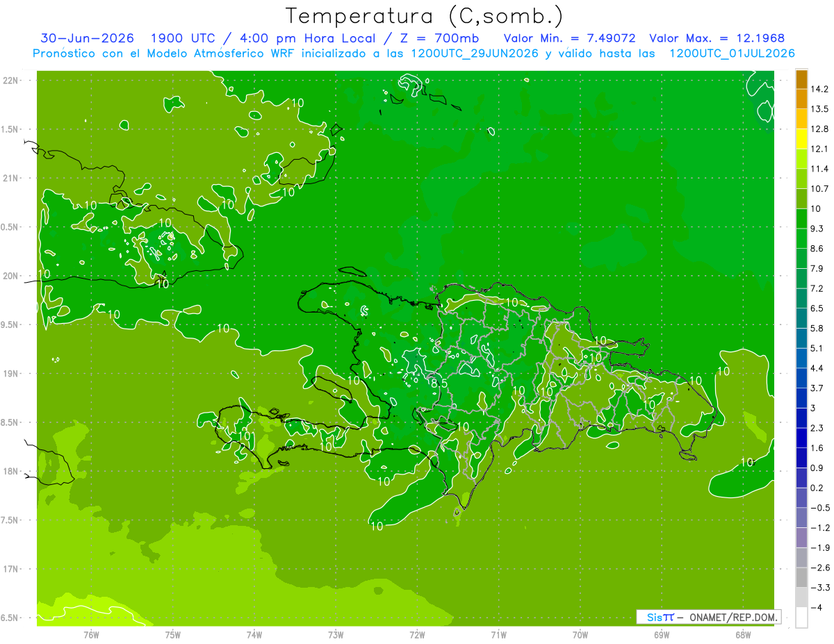Viewport: 834px width, 644px height.
Task: Click the 'Valor Max. = 12.1968' value
Action: (x=717, y=38)
